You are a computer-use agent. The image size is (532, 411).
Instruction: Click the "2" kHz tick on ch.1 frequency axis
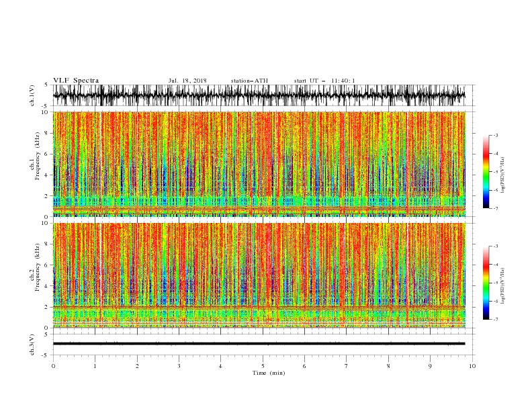point(46,196)
